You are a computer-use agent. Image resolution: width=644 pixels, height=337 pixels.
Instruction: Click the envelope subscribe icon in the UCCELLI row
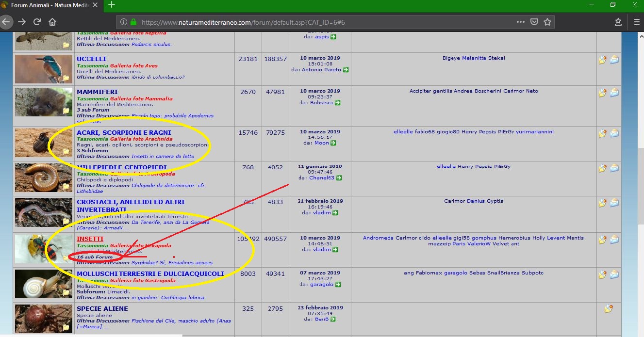614,60
